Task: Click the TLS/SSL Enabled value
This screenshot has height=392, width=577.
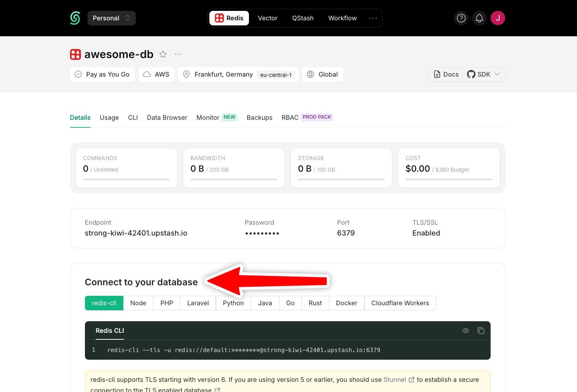Action: [x=426, y=233]
